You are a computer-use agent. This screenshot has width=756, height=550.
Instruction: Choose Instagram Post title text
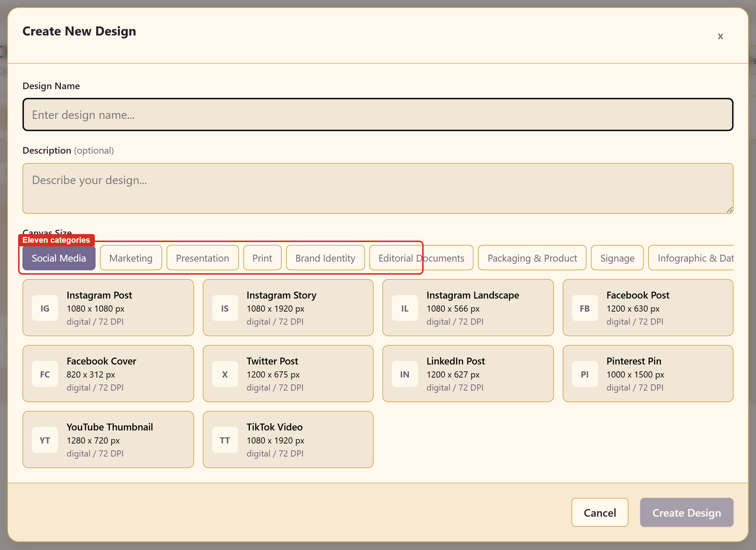(x=99, y=295)
